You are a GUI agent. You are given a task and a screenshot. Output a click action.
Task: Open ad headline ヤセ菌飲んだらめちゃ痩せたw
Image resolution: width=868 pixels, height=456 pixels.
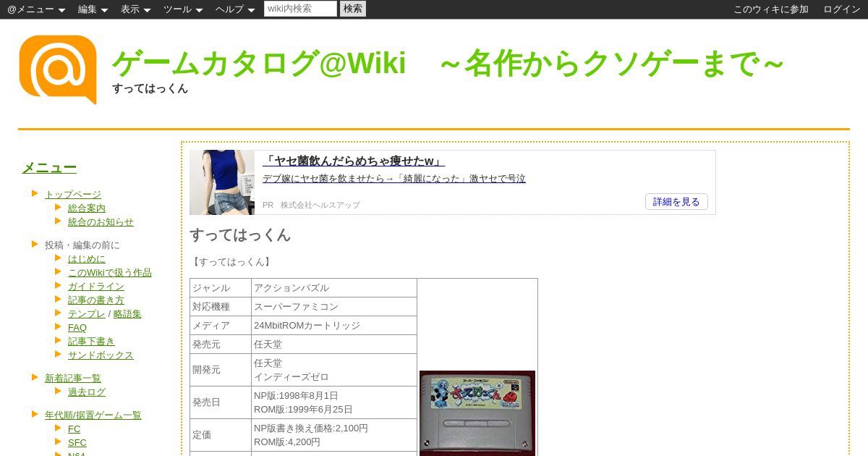point(354,161)
